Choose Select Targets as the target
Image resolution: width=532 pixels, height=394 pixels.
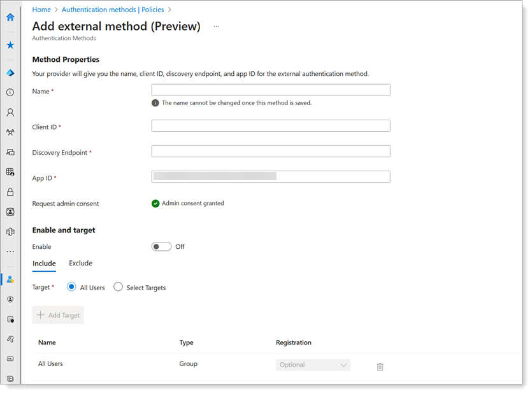pyautogui.click(x=118, y=287)
